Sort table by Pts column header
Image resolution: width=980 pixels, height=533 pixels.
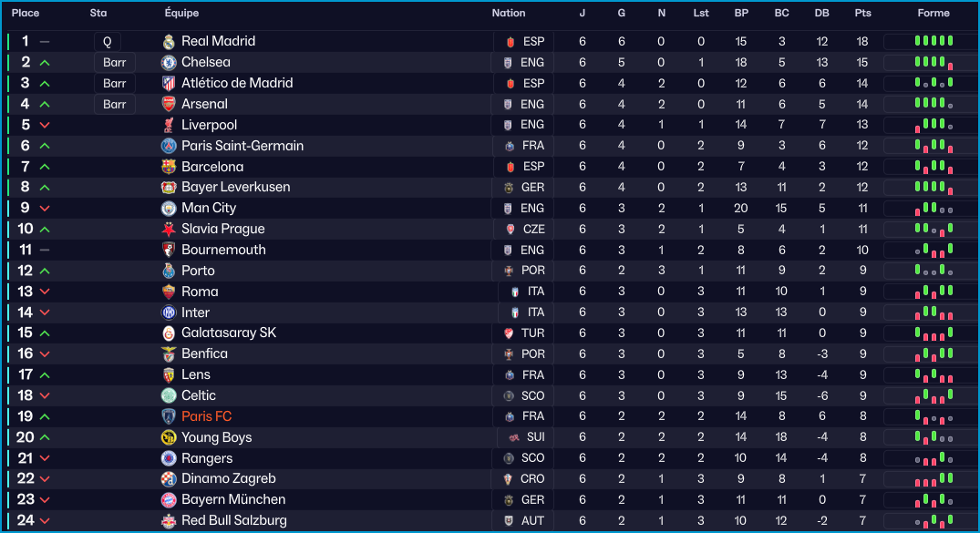pyautogui.click(x=862, y=14)
